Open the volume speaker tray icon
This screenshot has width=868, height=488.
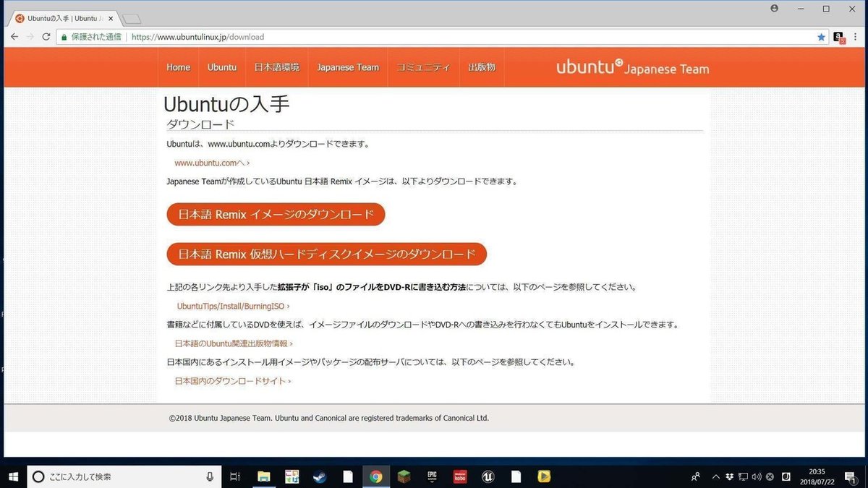coord(757,476)
